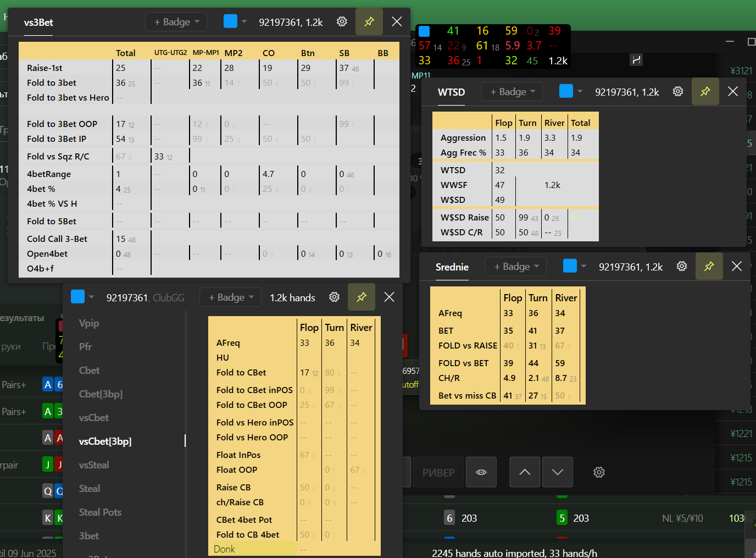Click the 'Cold Call 3-Bet' row label

[57, 239]
